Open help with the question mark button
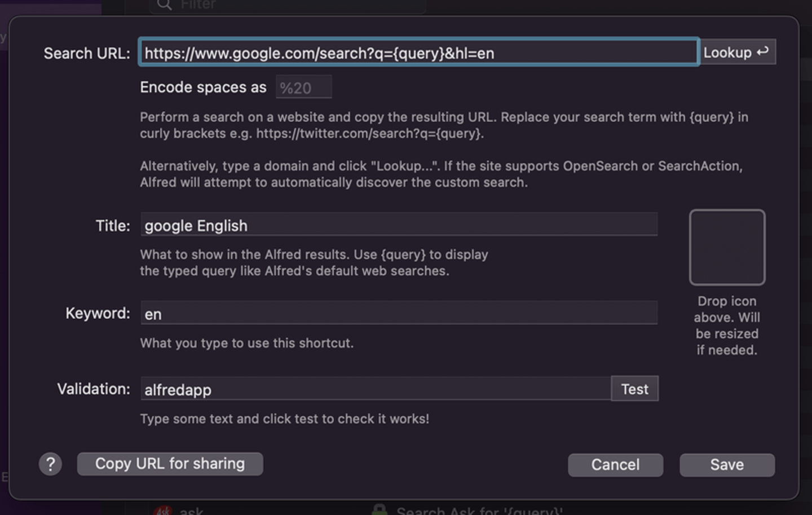 coord(50,464)
